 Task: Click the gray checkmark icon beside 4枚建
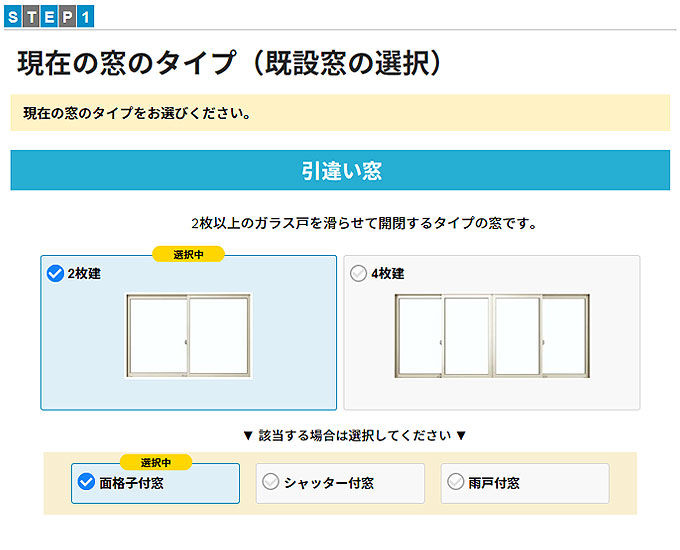coord(359,273)
